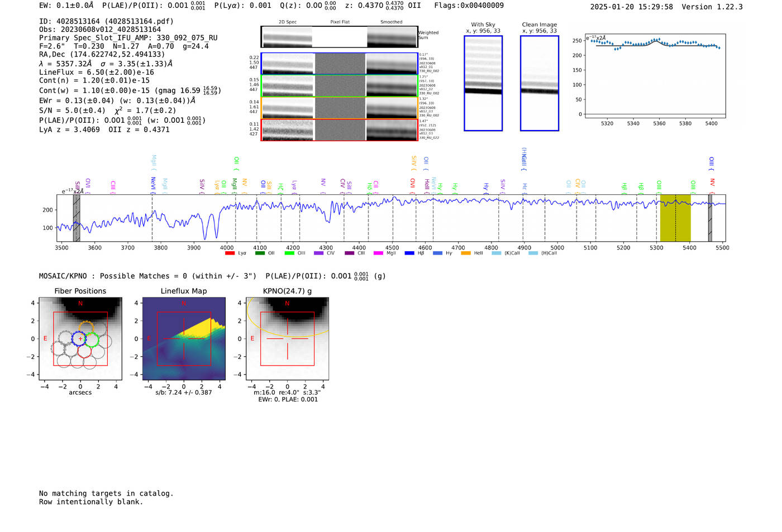Click the '2025-01-20 15:29:58' timestamp
This screenshot has height=532, width=782.
[x=632, y=7]
